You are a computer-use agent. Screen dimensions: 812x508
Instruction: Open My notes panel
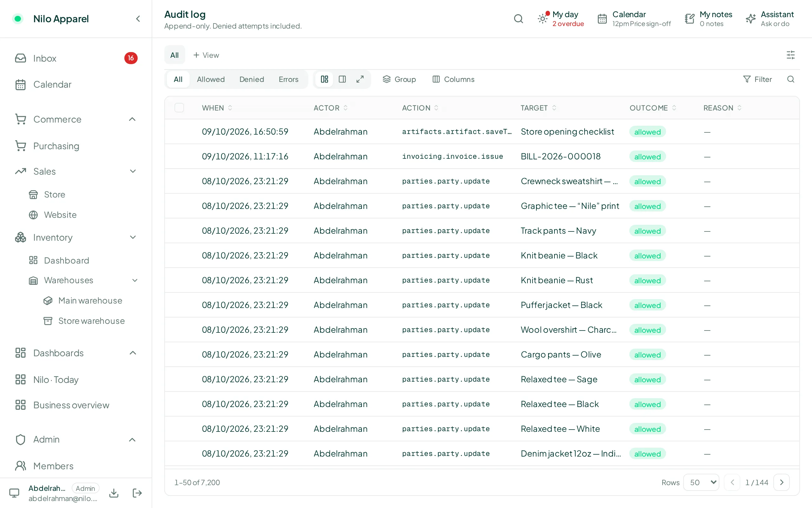tap(708, 19)
